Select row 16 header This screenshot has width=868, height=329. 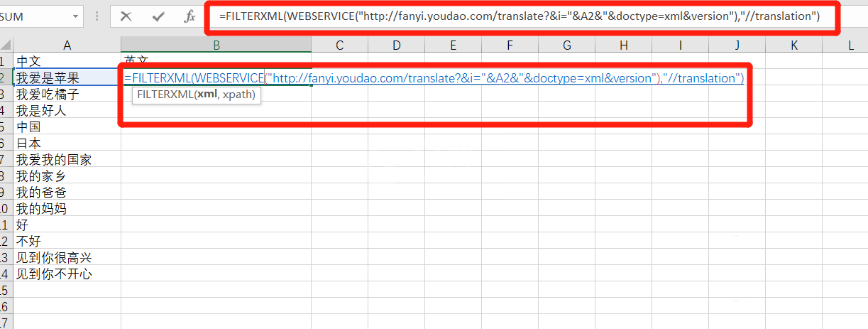click(6, 306)
